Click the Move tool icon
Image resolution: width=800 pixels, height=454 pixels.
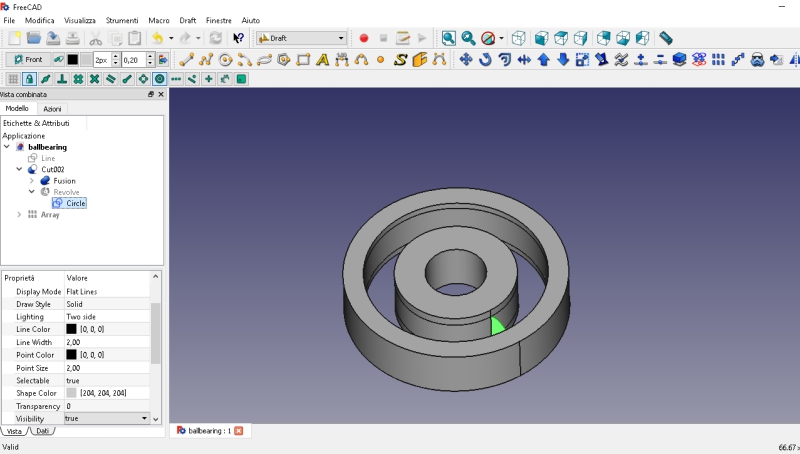point(465,60)
